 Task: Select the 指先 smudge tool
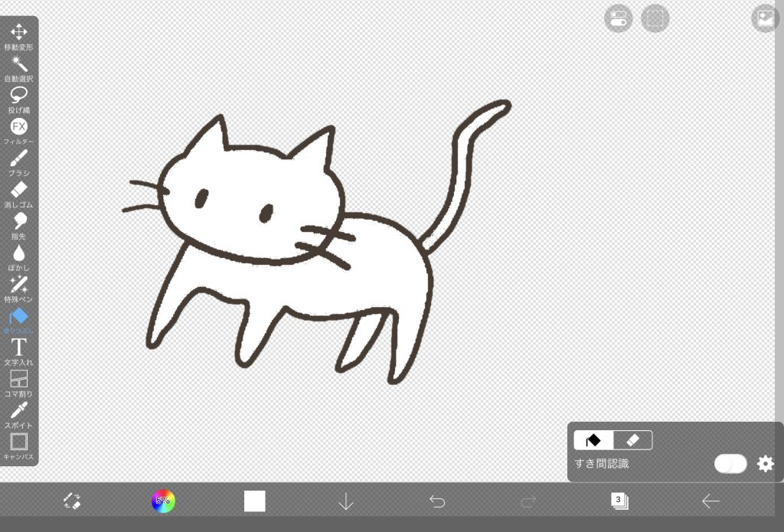[x=18, y=224]
